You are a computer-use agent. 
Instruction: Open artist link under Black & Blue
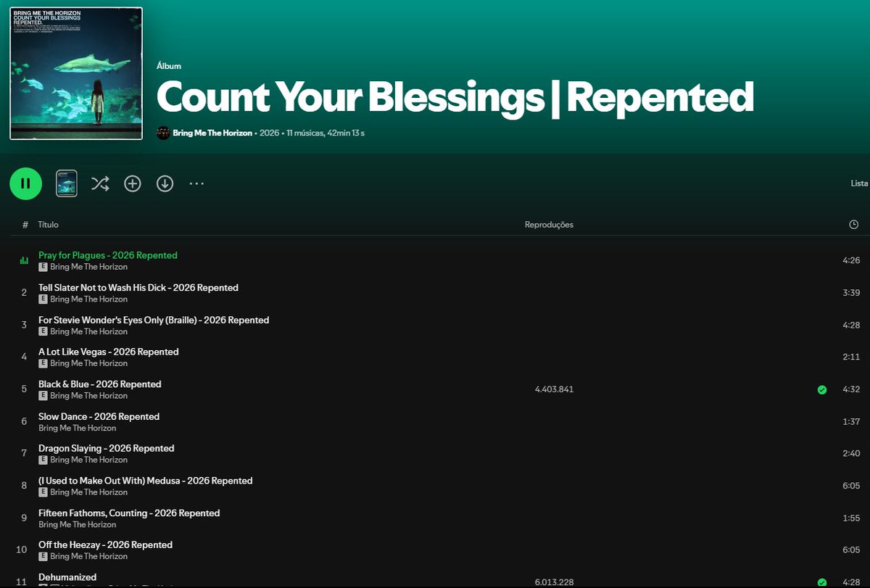pyautogui.click(x=89, y=396)
